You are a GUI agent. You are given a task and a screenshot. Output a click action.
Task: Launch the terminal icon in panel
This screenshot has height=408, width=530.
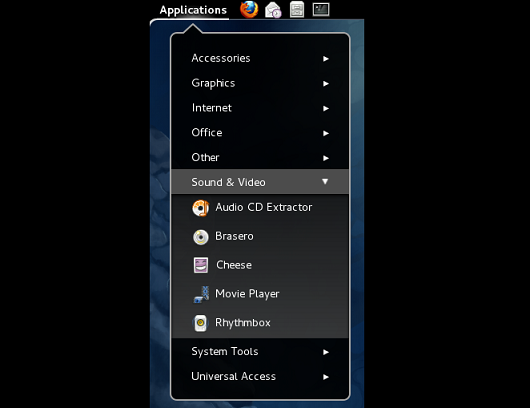click(x=321, y=9)
